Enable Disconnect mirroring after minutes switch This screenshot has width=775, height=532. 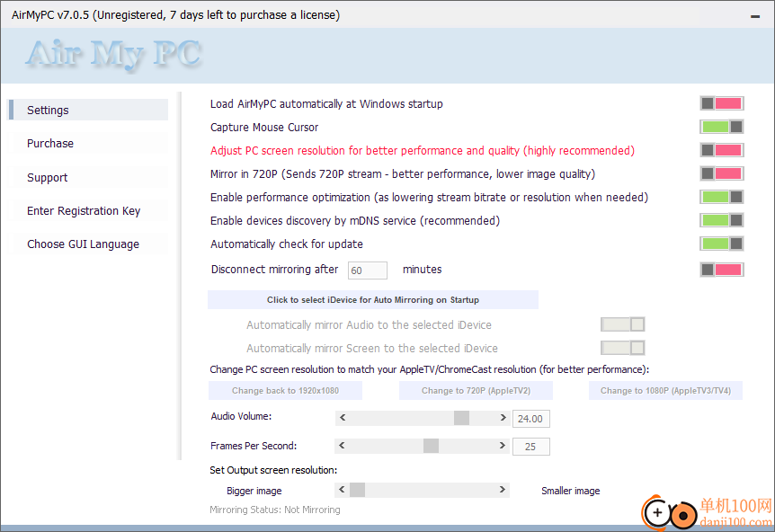coord(722,270)
